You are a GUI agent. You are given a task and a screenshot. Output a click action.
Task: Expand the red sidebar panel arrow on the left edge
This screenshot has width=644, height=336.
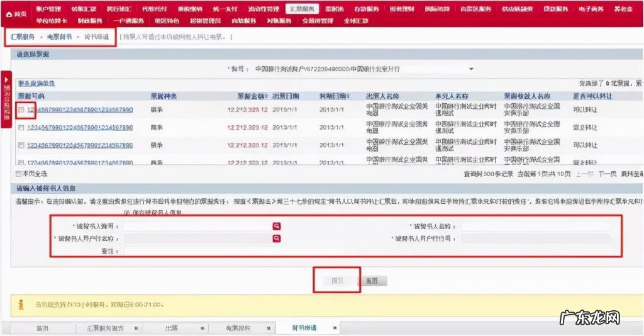[x=6, y=80]
